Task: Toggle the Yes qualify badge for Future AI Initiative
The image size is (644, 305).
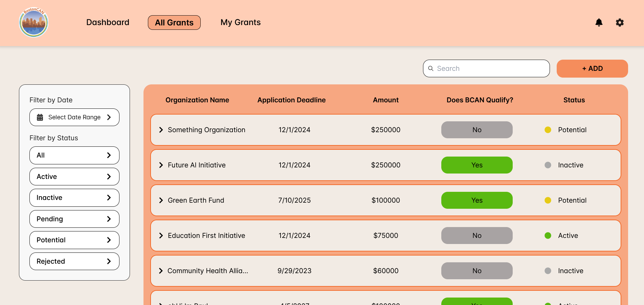Action: pos(476,165)
